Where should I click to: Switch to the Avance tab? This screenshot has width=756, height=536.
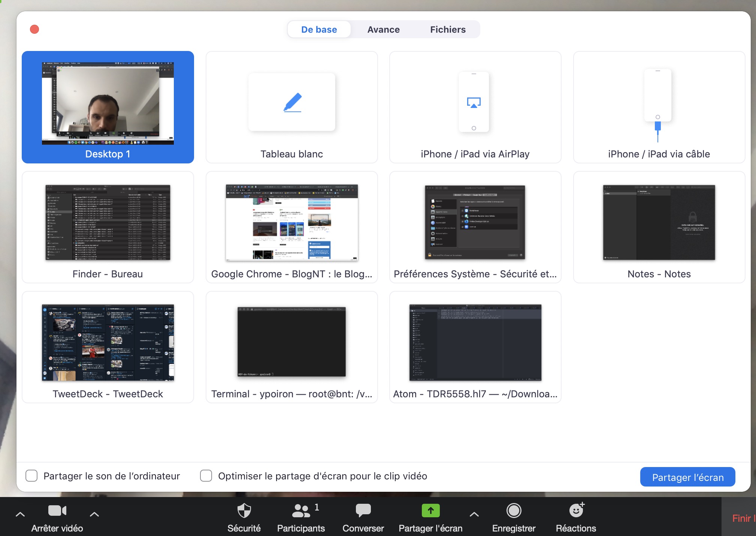[383, 30]
